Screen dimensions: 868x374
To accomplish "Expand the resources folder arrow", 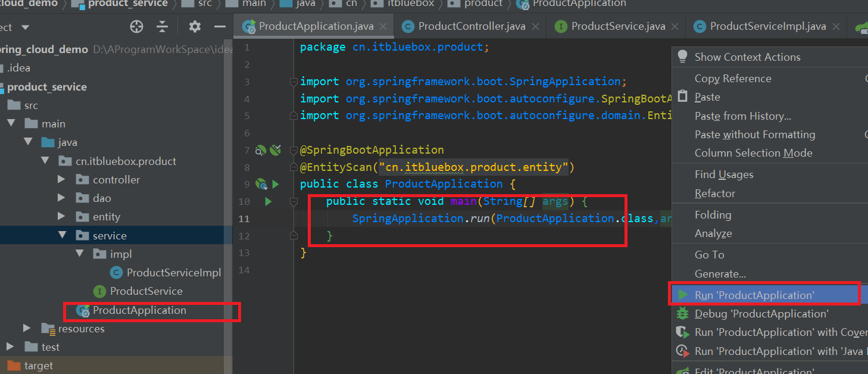I will pyautogui.click(x=27, y=328).
